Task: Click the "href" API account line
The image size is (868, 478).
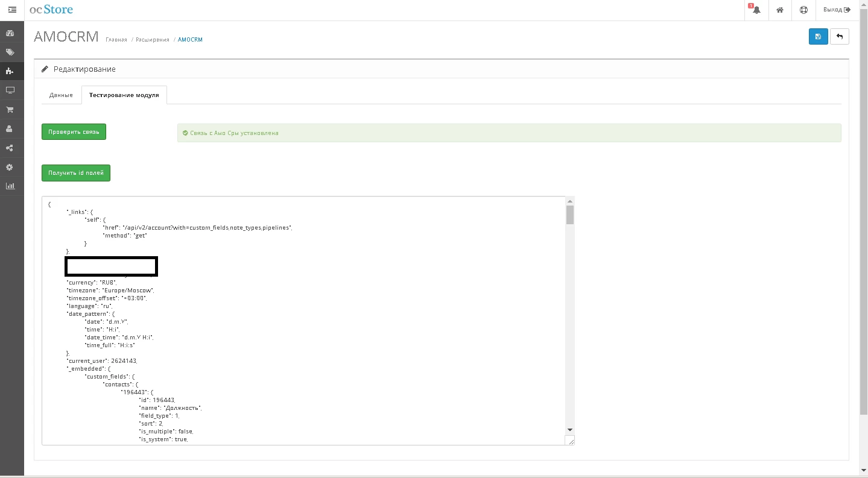Action: coord(198,227)
